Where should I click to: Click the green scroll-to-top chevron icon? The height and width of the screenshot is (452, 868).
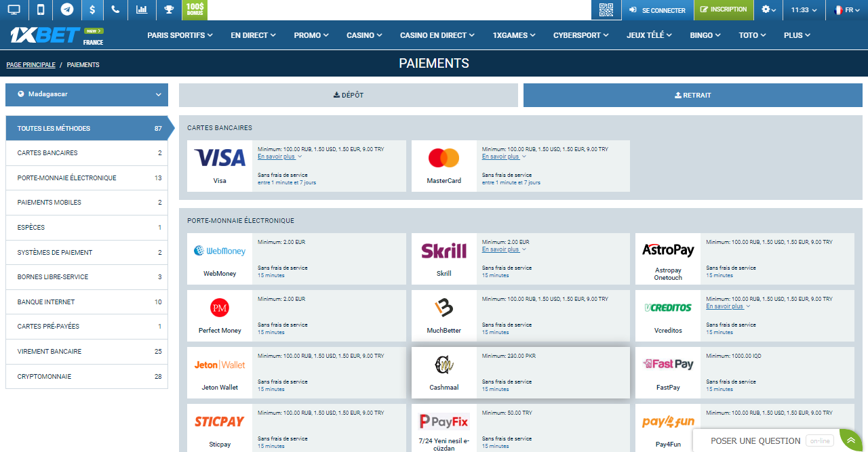click(851, 440)
